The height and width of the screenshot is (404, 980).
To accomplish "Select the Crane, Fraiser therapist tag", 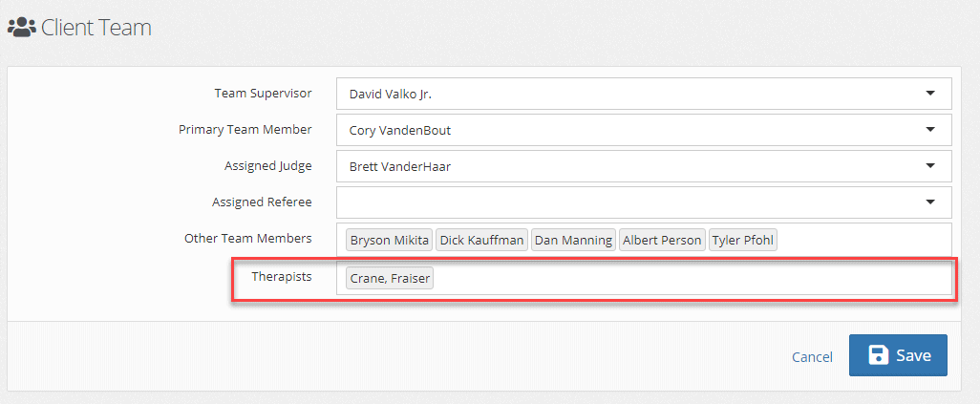I will 390,278.
